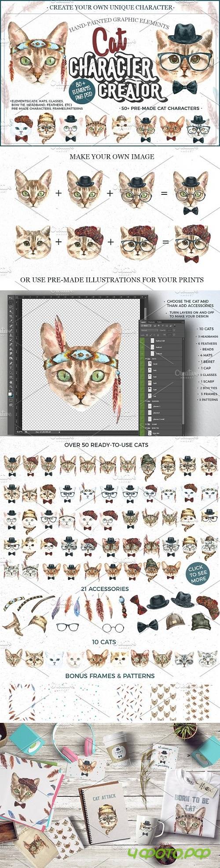Open the Opacity value dropdown
The image size is (220, 868).
point(174,330)
